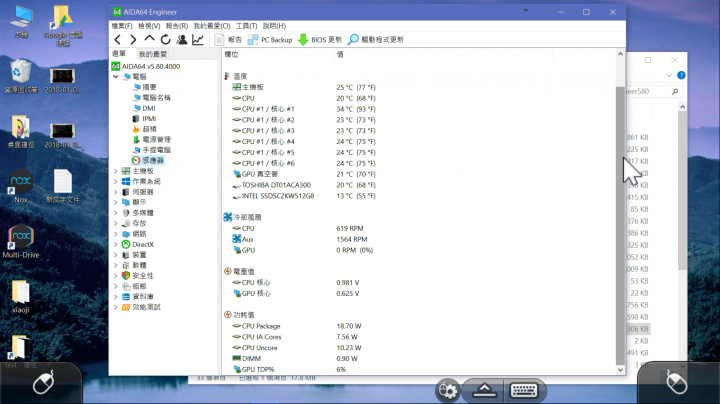Open the 說明(H) menu

274,26
